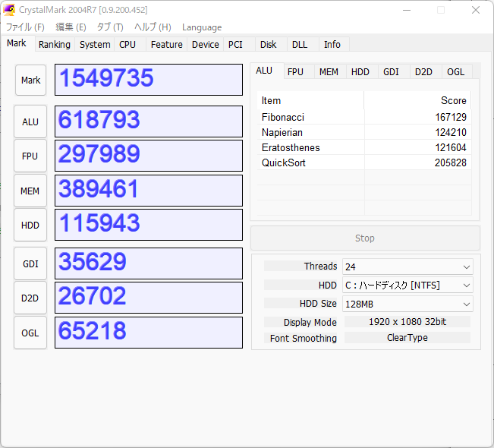The height and width of the screenshot is (448, 494).
Task: Run the GDI benchmark button
Action: pyautogui.click(x=30, y=263)
